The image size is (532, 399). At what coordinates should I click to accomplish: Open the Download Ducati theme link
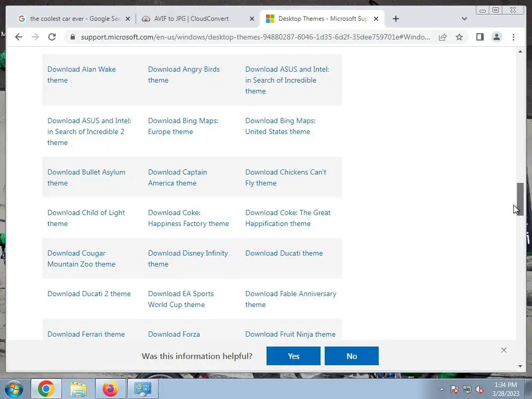point(284,253)
